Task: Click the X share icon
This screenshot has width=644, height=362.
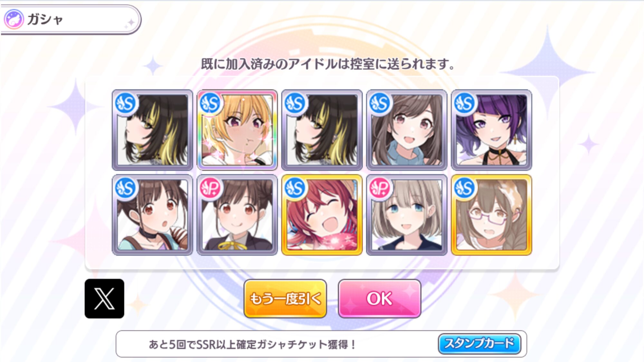Action: [x=104, y=299]
